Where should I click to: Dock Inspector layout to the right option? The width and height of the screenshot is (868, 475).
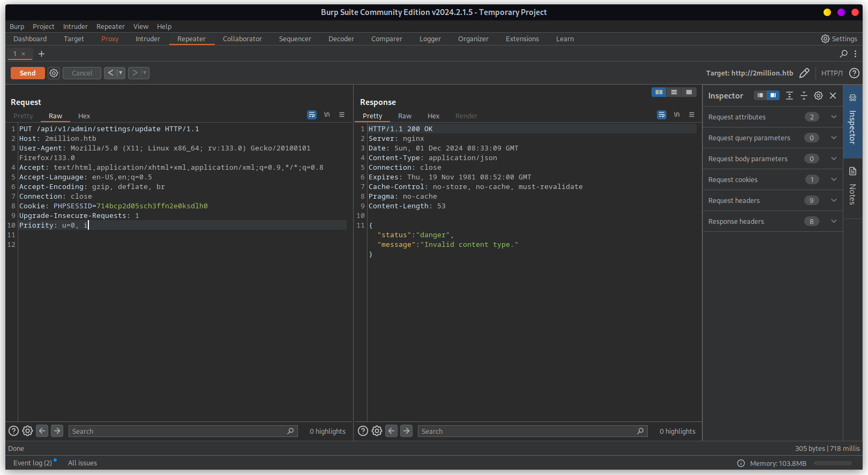pos(773,95)
